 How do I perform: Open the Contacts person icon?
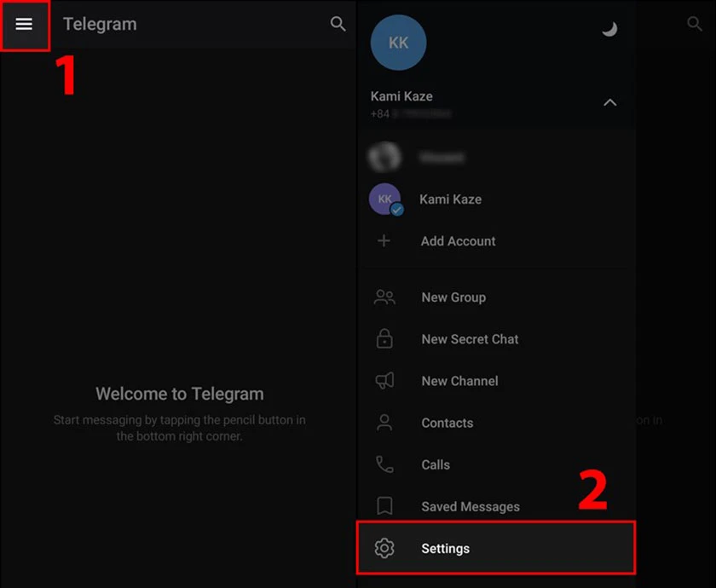pos(384,423)
